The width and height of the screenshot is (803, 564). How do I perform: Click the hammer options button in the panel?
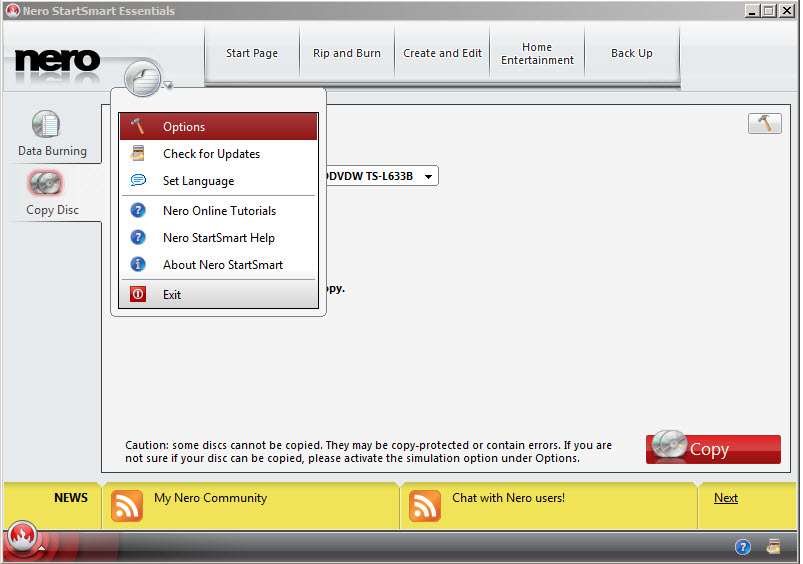click(x=765, y=123)
